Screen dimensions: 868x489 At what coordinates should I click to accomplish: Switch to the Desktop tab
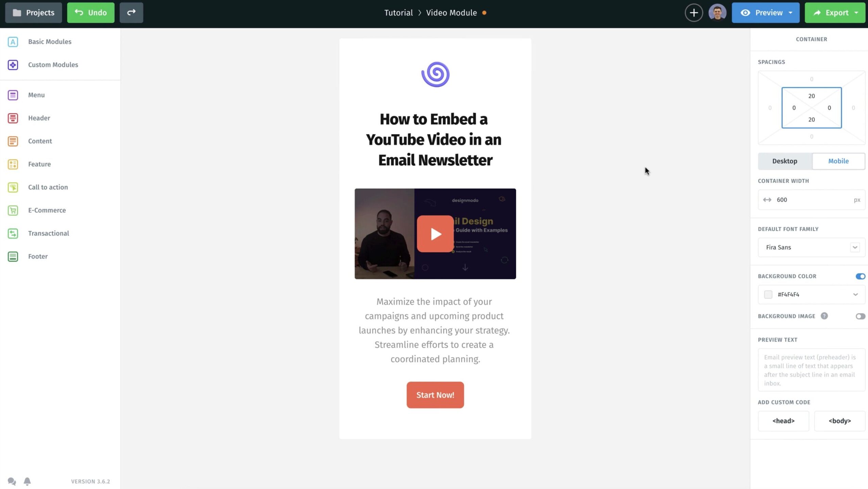point(785,161)
